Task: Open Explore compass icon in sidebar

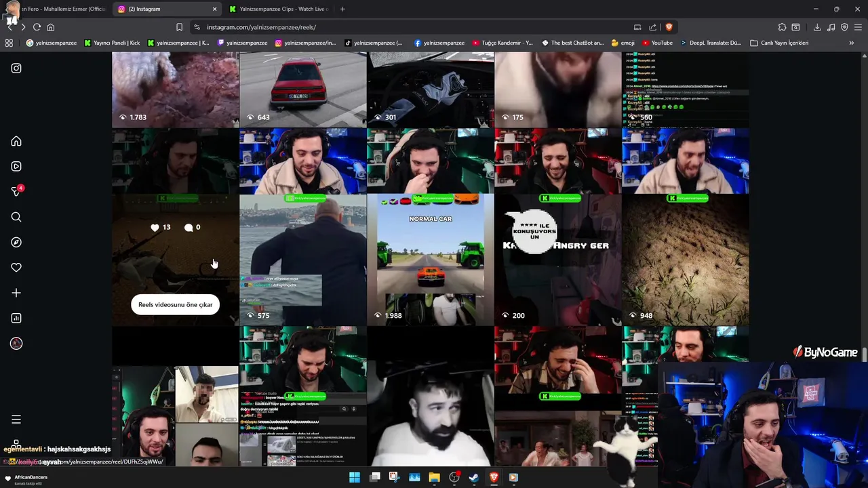Action: [x=16, y=242]
